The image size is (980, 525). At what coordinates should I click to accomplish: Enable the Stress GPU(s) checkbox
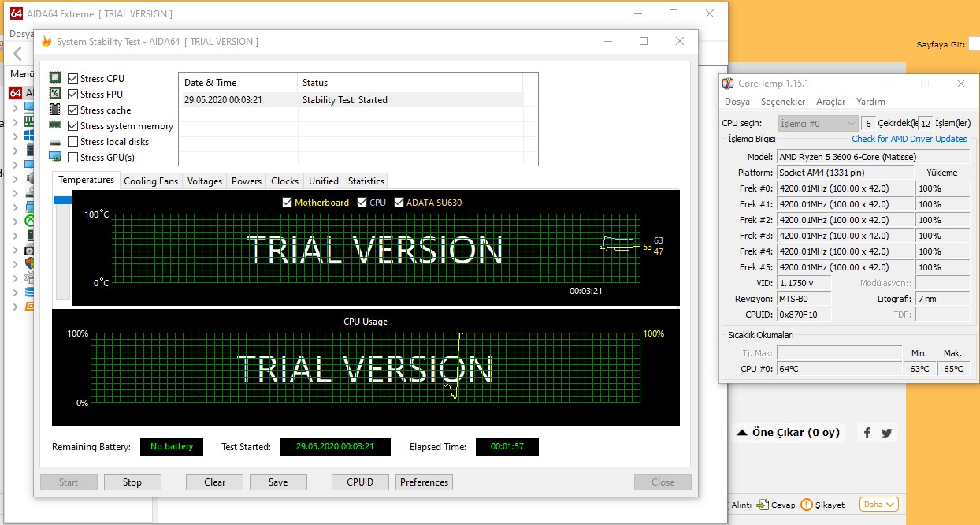pyautogui.click(x=72, y=158)
